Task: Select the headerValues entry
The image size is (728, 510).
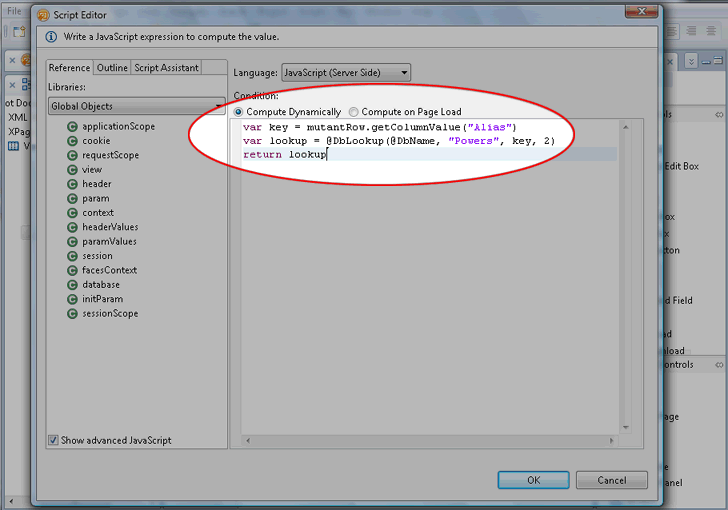Action: [x=110, y=227]
